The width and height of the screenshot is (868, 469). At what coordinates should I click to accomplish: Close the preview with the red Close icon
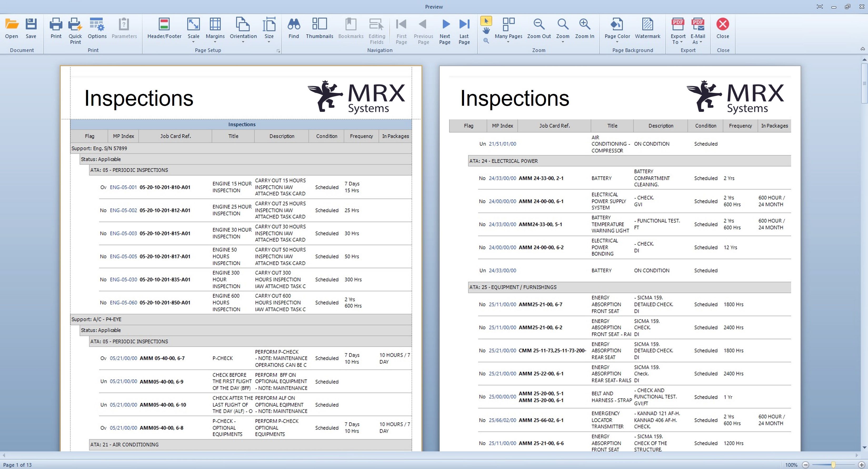point(722,28)
